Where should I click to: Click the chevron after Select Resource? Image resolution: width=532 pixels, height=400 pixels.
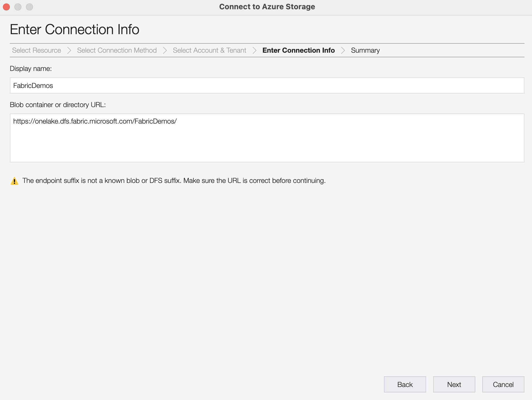coord(69,50)
